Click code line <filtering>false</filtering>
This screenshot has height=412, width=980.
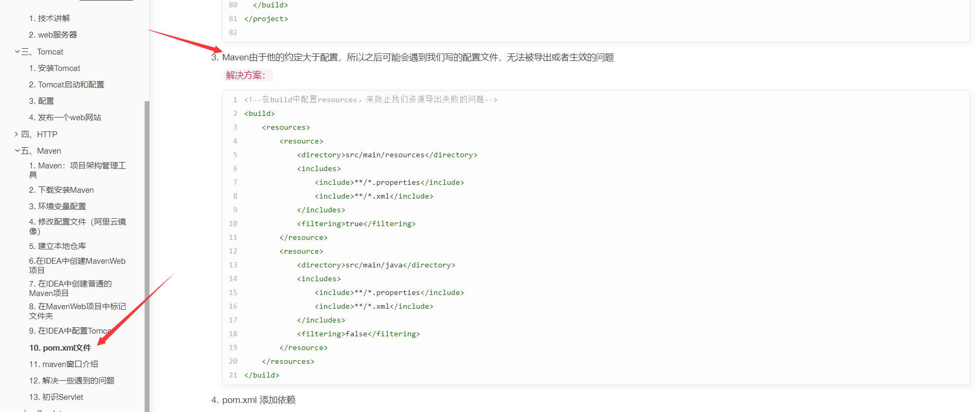click(359, 334)
